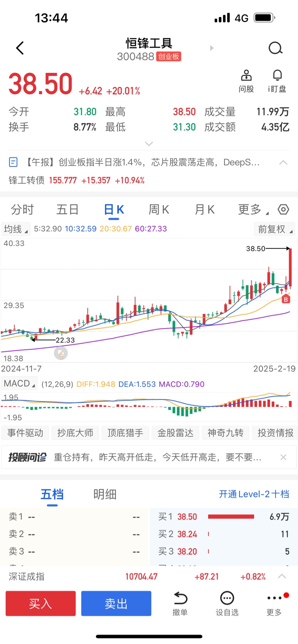The height and width of the screenshot is (644, 298).
Task: Go to next stock arrow
Action: tap(211, 48)
